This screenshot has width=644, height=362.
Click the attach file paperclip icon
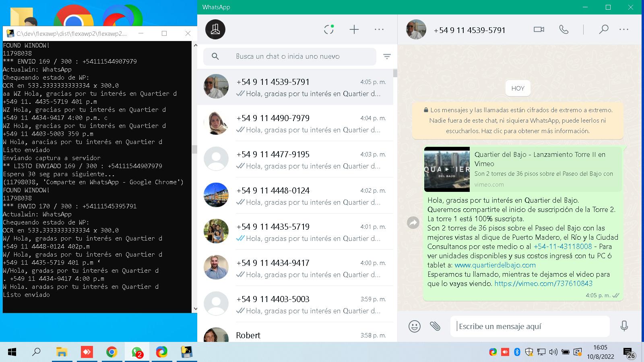coord(435,326)
